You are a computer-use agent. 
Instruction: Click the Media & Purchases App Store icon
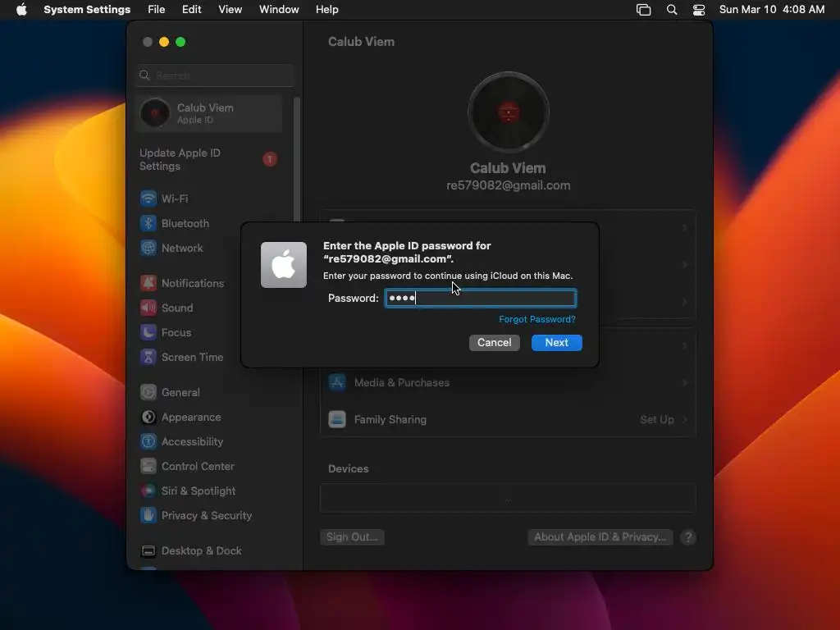pyautogui.click(x=337, y=382)
